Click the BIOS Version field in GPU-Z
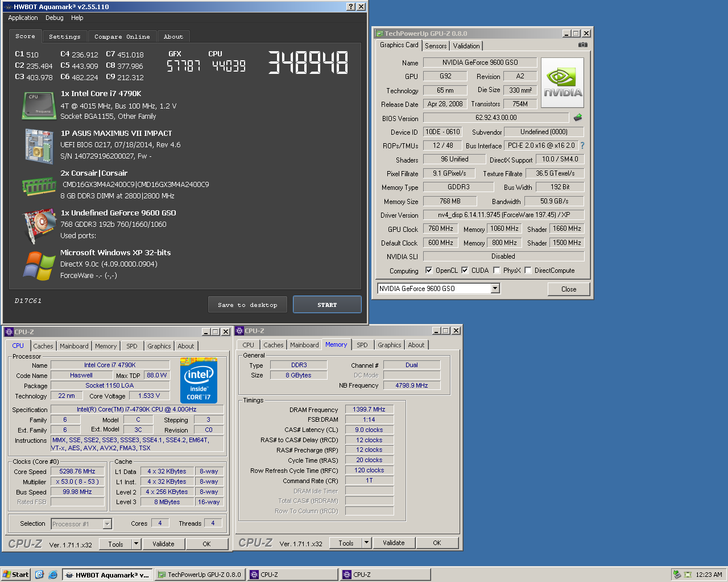Screen dimensions: 728x582 click(496, 118)
